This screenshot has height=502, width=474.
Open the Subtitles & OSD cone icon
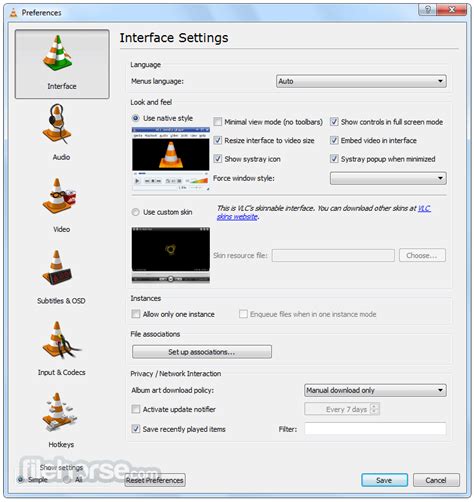(57, 268)
